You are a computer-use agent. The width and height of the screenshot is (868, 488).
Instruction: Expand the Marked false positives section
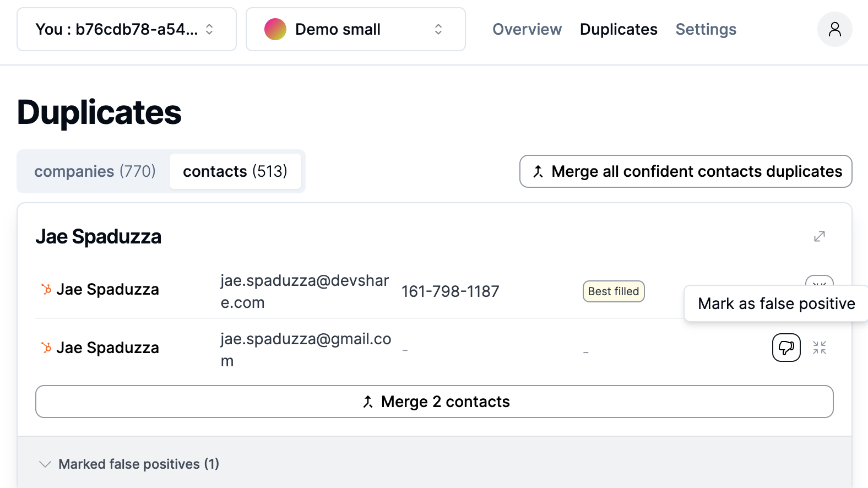coord(129,464)
